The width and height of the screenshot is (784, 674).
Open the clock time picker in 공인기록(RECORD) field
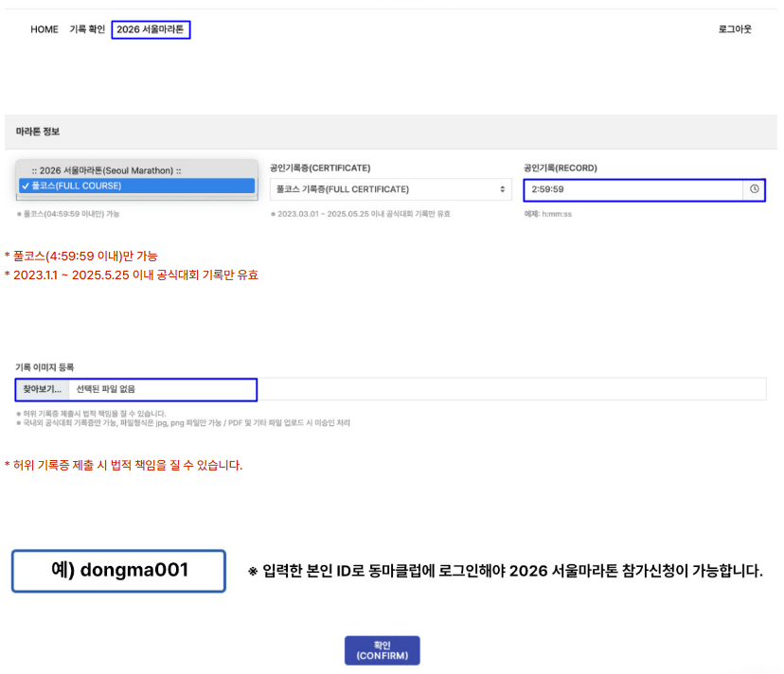[x=754, y=189]
